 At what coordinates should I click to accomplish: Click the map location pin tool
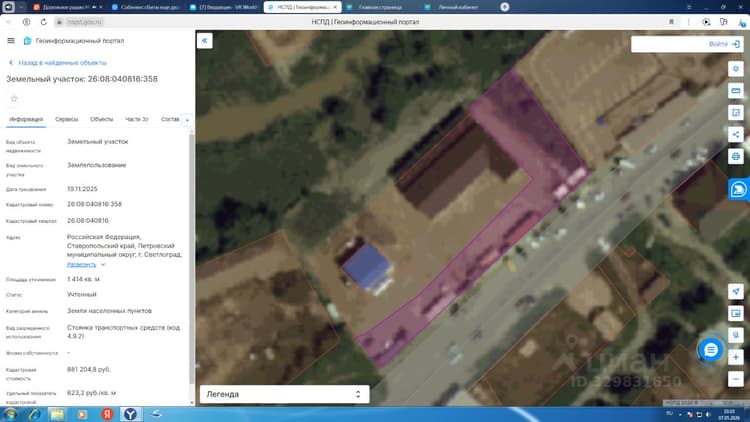[x=736, y=69]
